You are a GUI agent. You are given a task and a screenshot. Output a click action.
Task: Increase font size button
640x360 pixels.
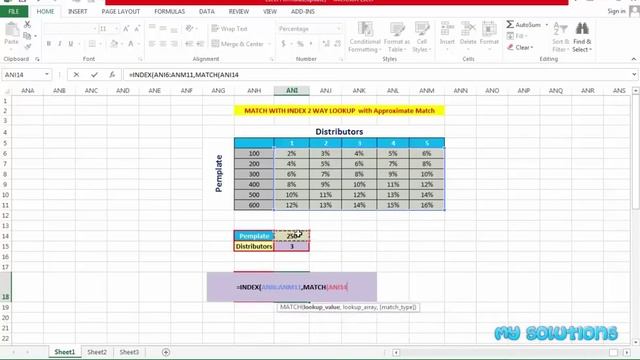pyautogui.click(x=126, y=29)
